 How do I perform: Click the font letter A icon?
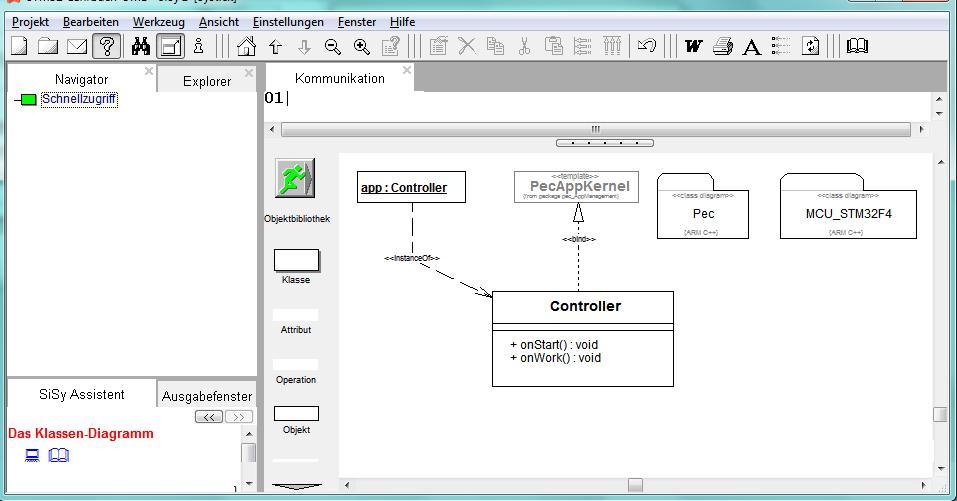click(752, 46)
